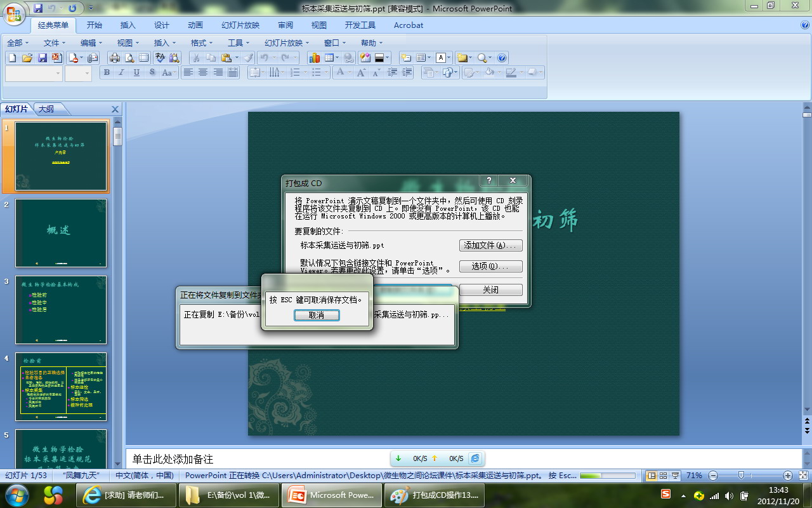Viewport: 812px width, 508px height.
Task: Open the Acrobat ribbon tab
Action: [409, 25]
